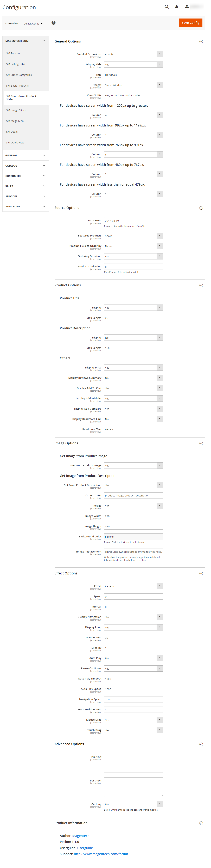Open the Store View Default Config switcher
Image resolution: width=211 pixels, height=868 pixels.
tap(33, 24)
